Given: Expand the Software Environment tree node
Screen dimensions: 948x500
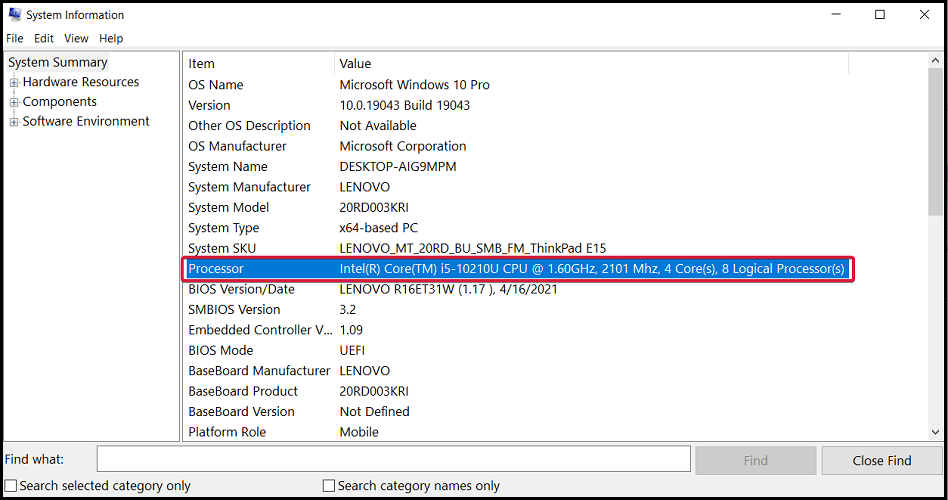Looking at the screenshot, I should (14, 122).
